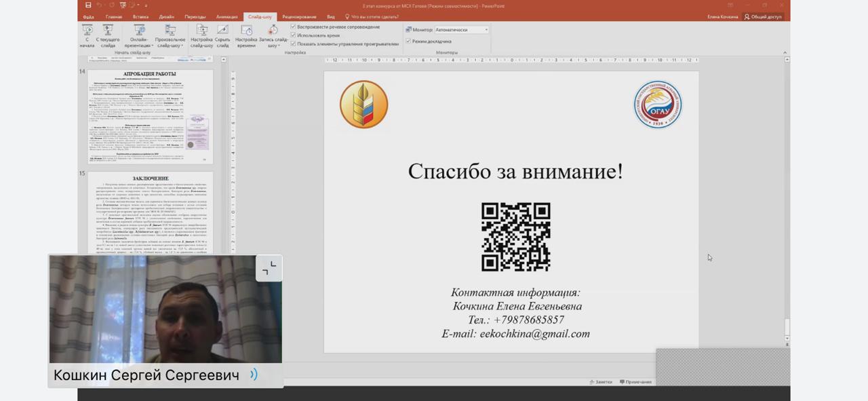Image resolution: width=868 pixels, height=401 pixels.
Task: Click the slide editor vertical scrollbar
Action: point(787,204)
